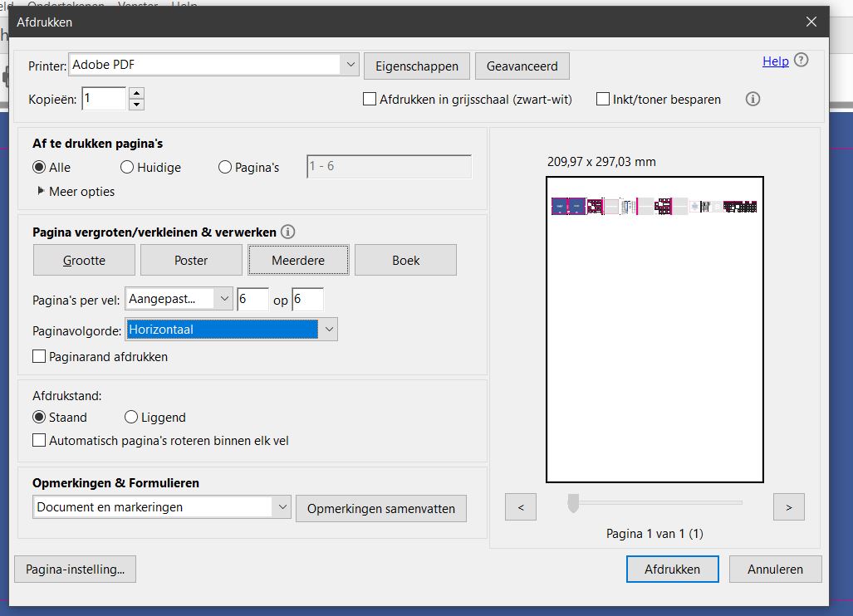Switch to Boek layout mode
This screenshot has width=853, height=616.
pyautogui.click(x=405, y=259)
